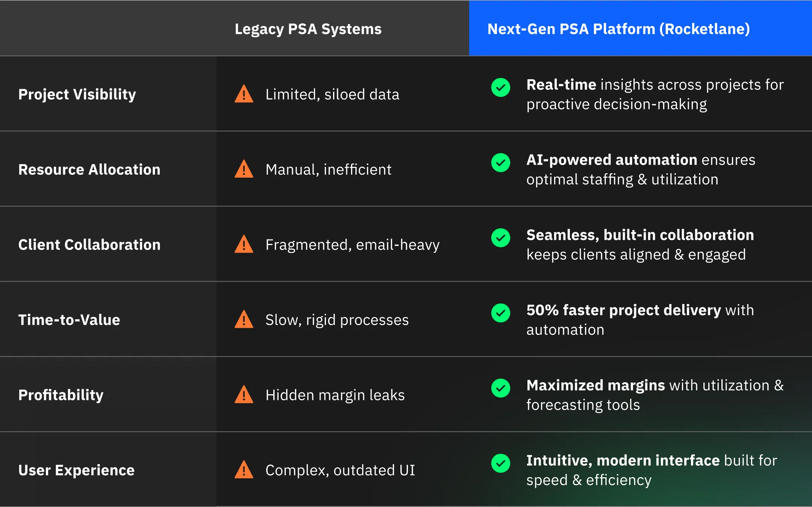
Task: Select the User Experience row label
Action: click(76, 470)
